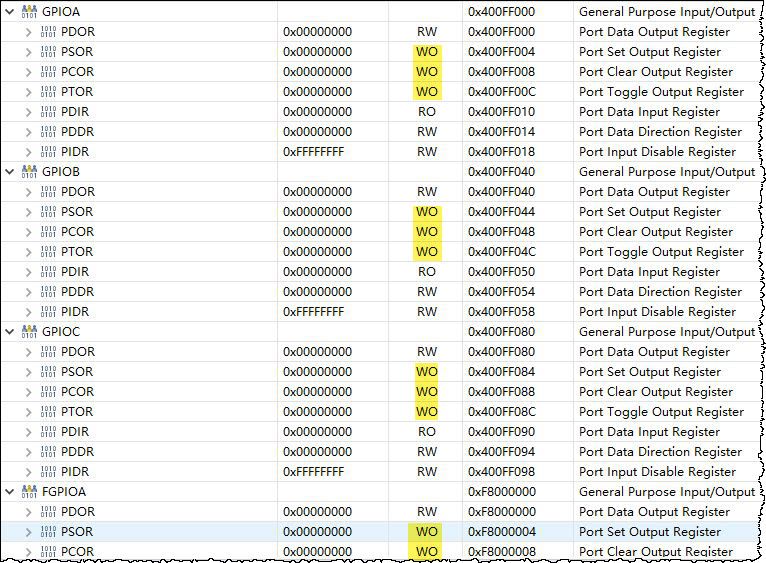
Task: Click GPIOA's Port Toggle Output Register description
Action: coord(661,92)
